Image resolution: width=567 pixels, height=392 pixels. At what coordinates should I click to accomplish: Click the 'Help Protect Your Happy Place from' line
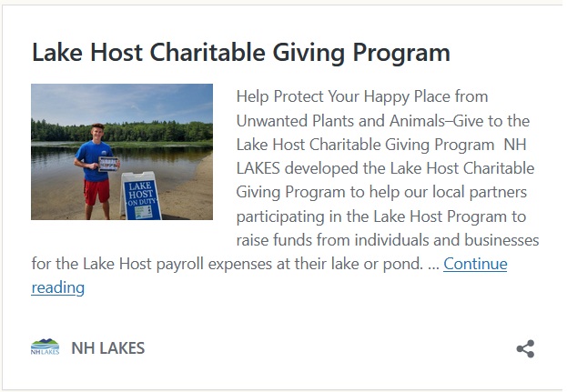(362, 95)
